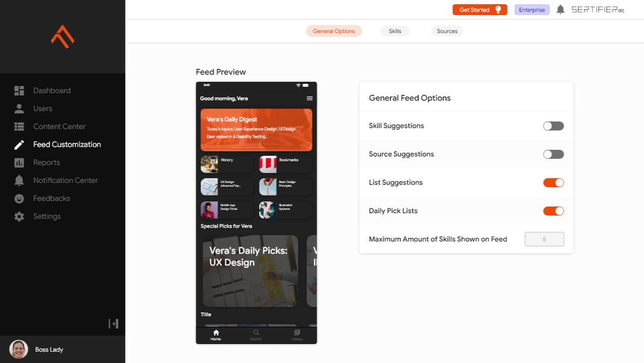Open hamburger menu in phone preview

coord(310,98)
